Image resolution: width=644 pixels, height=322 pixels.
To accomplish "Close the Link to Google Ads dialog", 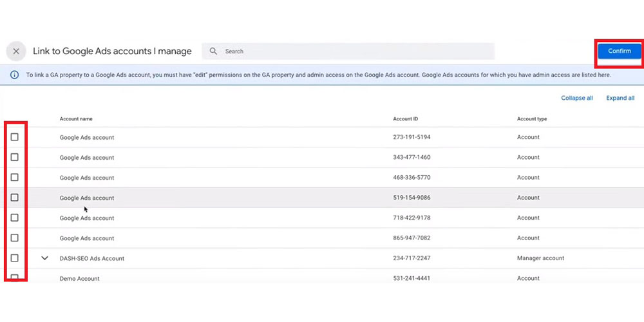I will [16, 52].
